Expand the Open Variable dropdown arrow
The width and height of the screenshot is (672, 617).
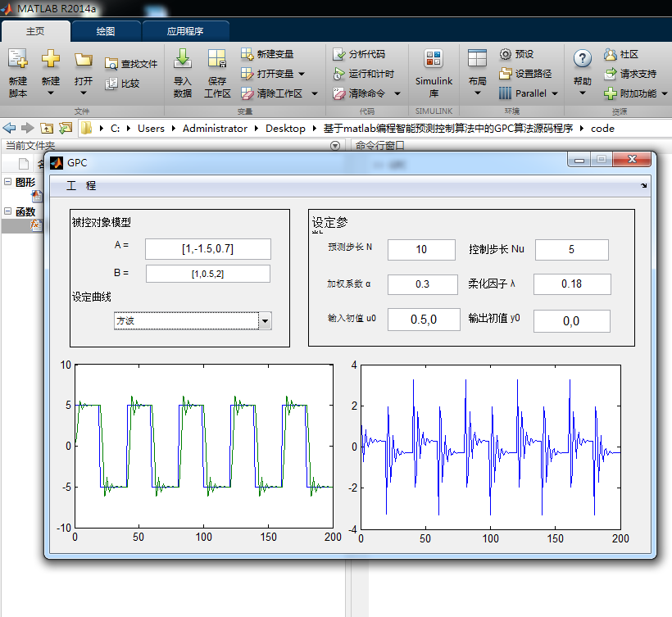[302, 74]
